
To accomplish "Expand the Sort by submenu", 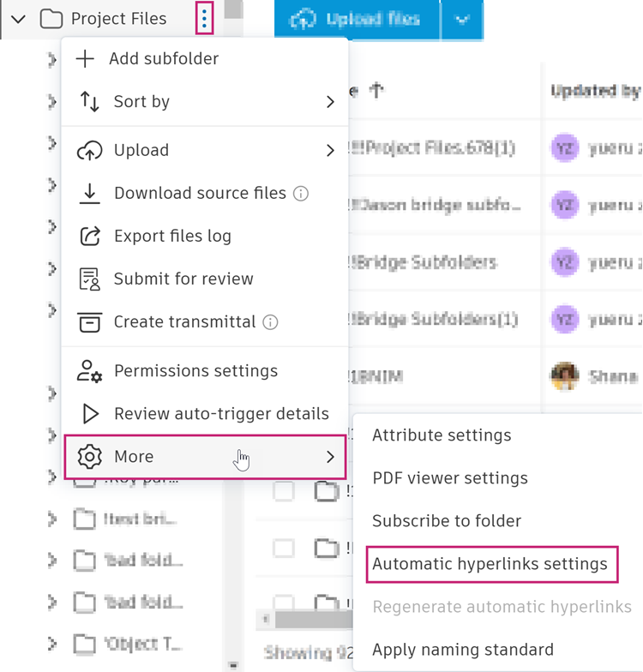I will coord(330,102).
